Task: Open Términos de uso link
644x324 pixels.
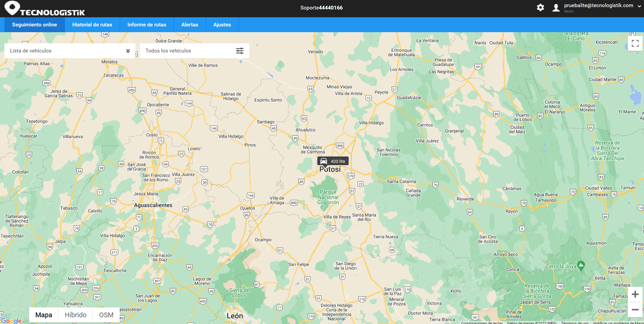Action: (575, 322)
